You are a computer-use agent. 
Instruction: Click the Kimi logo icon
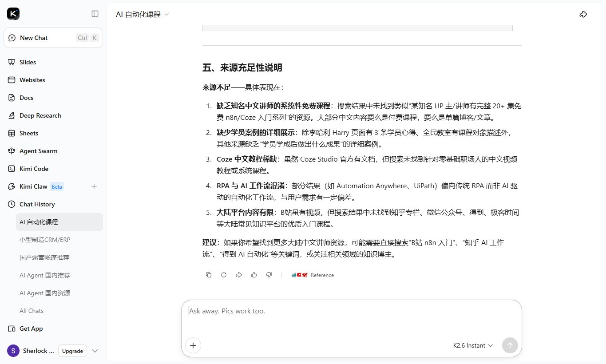tap(13, 14)
